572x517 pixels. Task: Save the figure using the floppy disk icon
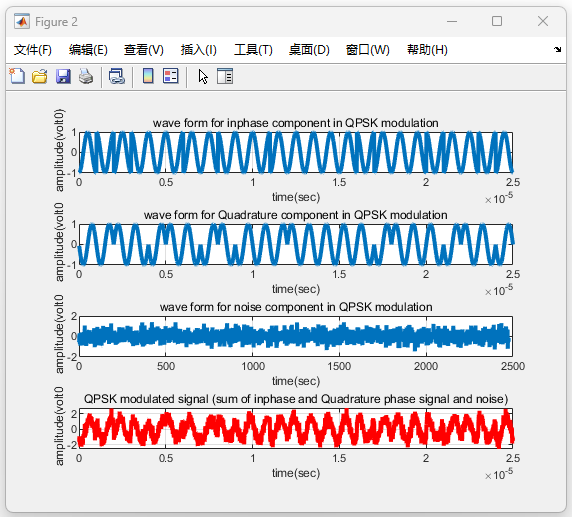[x=63, y=77]
